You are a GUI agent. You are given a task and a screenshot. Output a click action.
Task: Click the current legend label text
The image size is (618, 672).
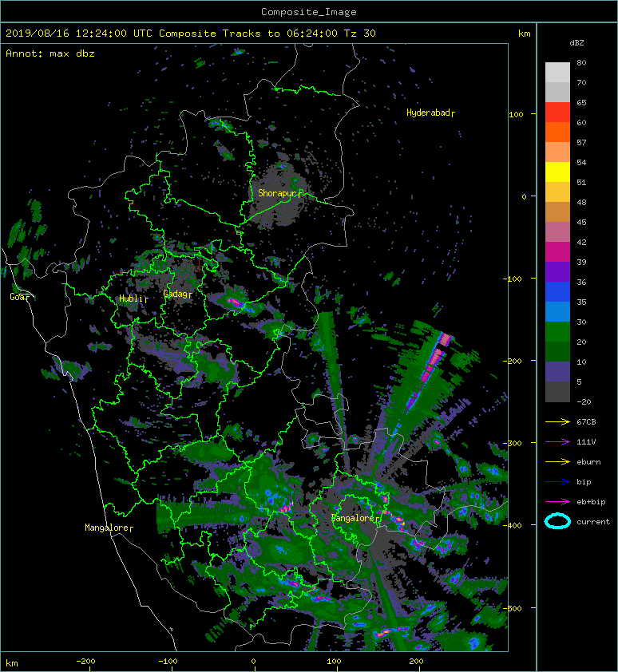pyautogui.click(x=593, y=522)
